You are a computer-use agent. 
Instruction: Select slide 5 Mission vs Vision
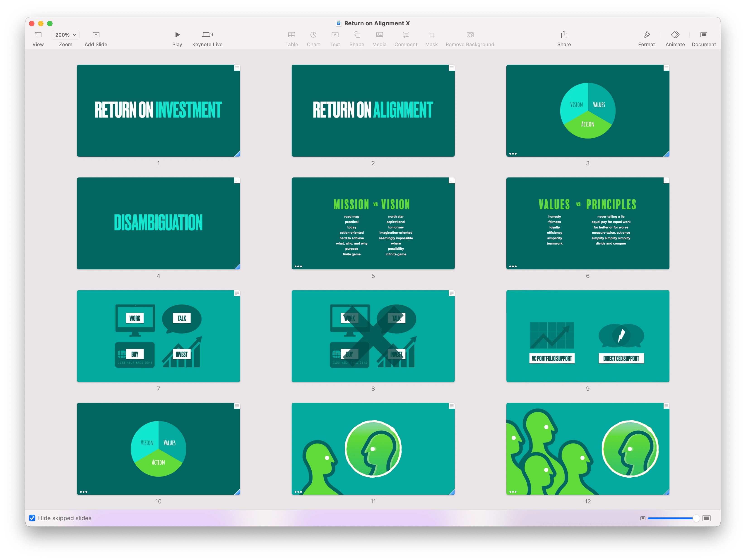tap(373, 223)
